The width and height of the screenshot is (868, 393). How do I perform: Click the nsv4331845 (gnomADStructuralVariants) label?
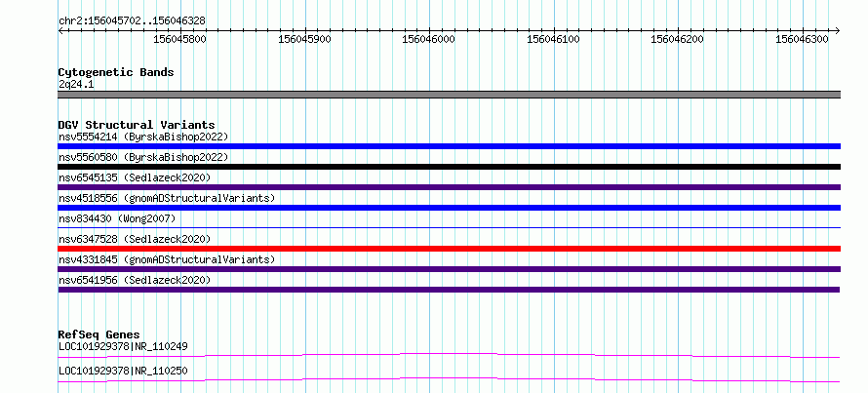coord(167,259)
